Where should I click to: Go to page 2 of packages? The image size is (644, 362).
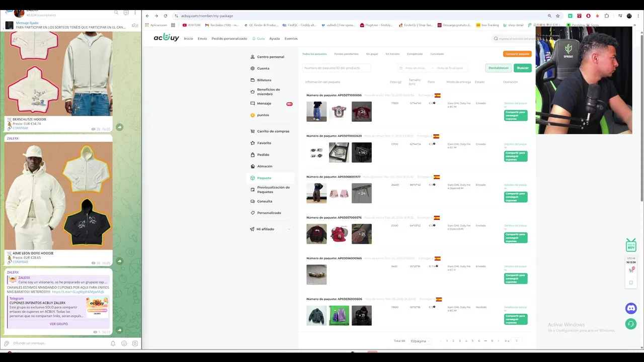point(453,341)
